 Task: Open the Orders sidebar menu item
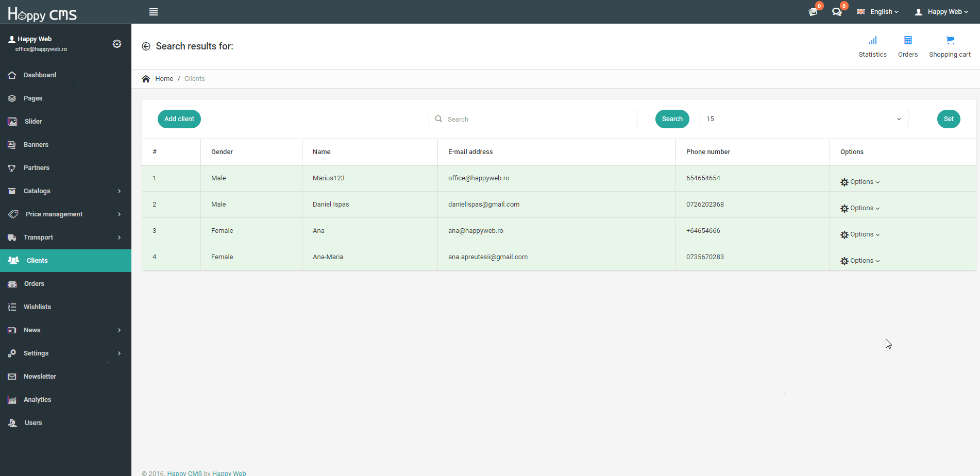[65, 284]
